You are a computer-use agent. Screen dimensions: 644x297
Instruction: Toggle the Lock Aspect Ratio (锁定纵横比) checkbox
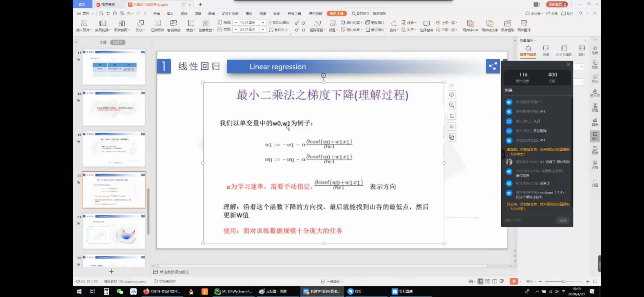point(270,23)
